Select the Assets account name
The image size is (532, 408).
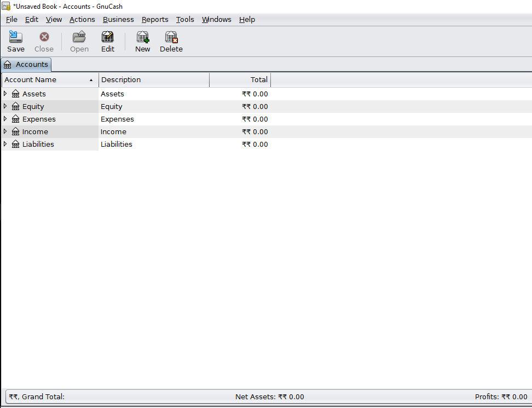34,94
